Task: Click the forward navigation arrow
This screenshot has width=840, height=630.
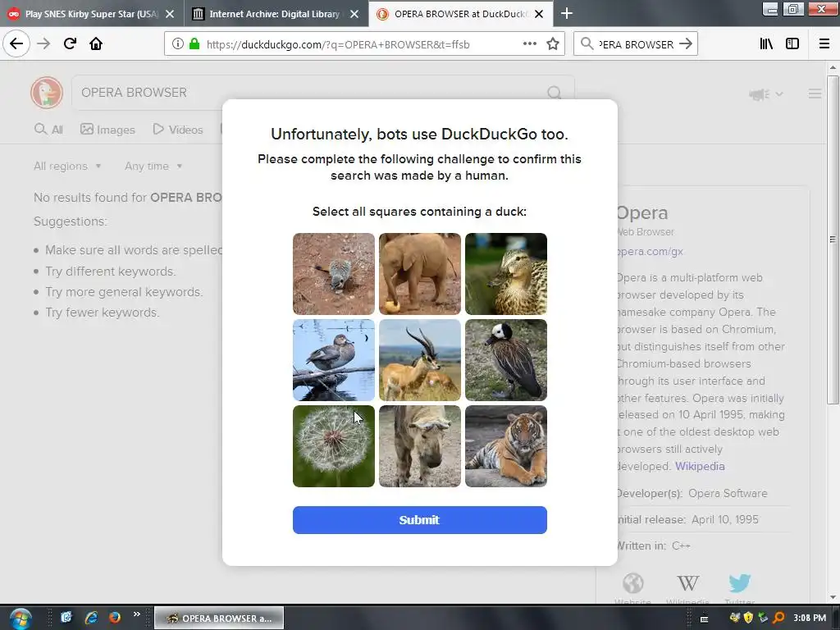Action: (x=44, y=43)
